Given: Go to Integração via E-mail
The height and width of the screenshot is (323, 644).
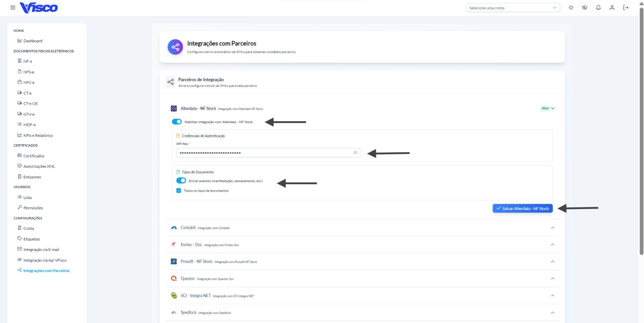Looking at the screenshot, I should tap(41, 249).
